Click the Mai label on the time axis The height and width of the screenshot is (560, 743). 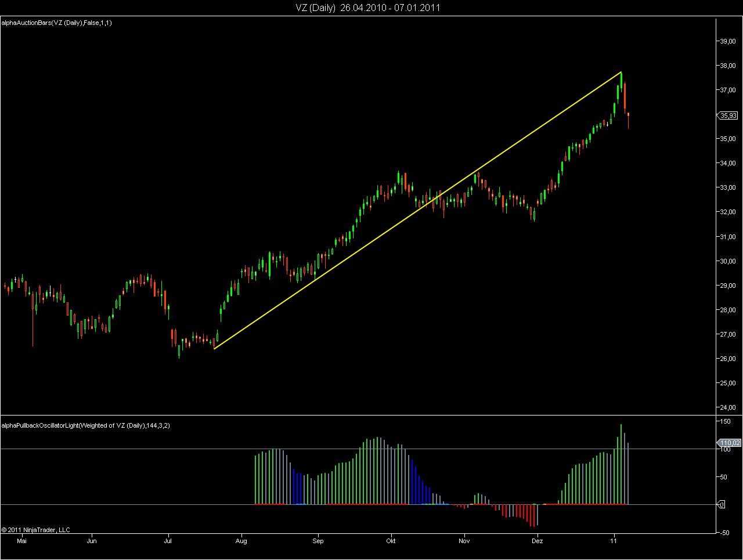22,540
